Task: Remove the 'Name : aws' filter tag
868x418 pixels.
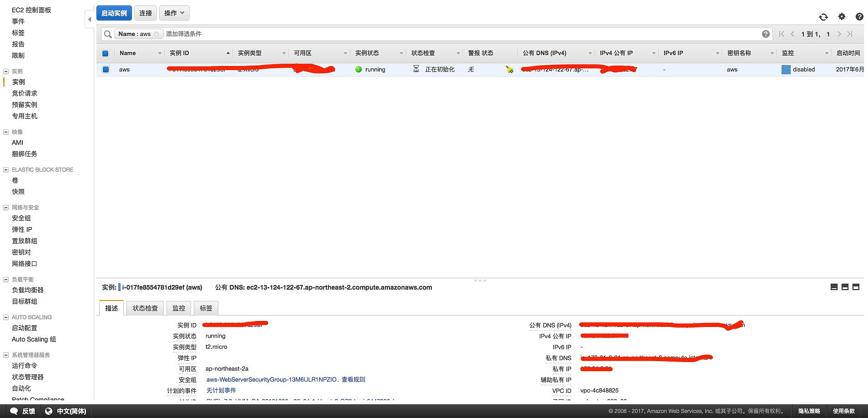Action: pyautogui.click(x=156, y=34)
